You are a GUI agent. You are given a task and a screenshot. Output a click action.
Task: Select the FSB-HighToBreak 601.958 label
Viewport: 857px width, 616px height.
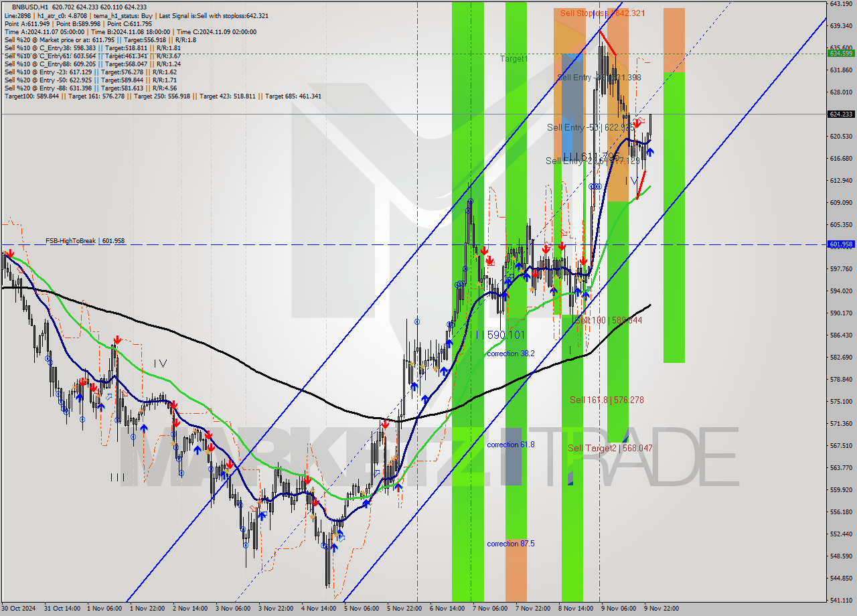(x=85, y=240)
